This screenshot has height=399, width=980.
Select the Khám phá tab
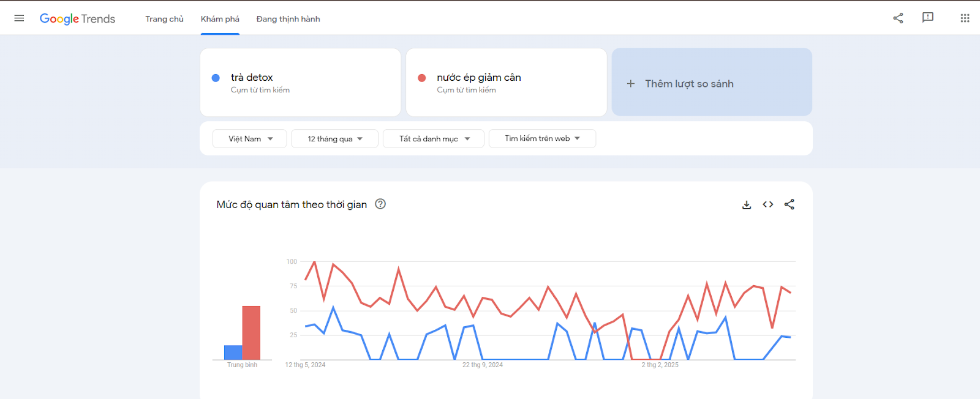(220, 19)
